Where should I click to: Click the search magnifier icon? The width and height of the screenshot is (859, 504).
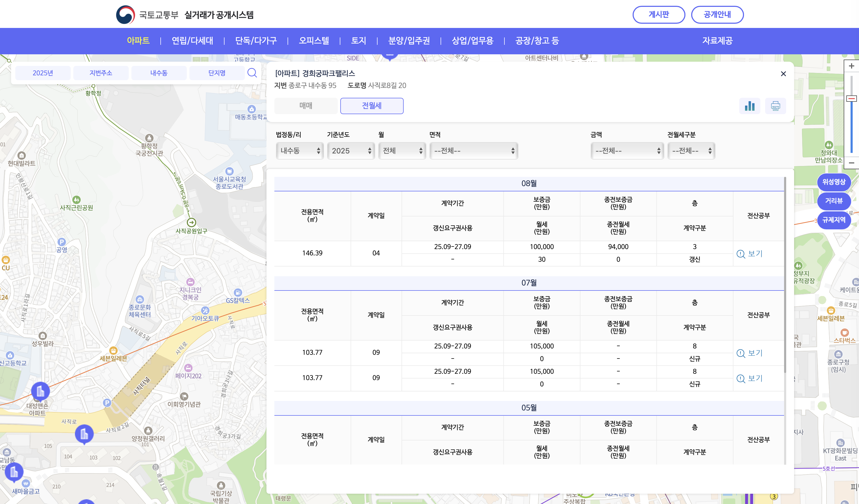tap(252, 72)
